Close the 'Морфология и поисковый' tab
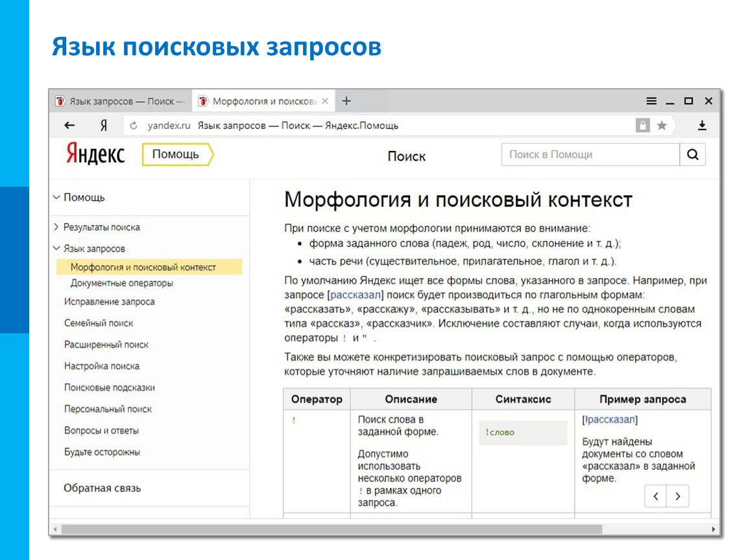The width and height of the screenshot is (746, 560). [325, 100]
